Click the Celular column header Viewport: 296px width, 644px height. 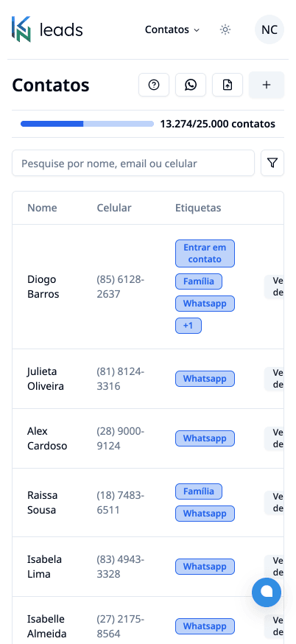click(114, 208)
